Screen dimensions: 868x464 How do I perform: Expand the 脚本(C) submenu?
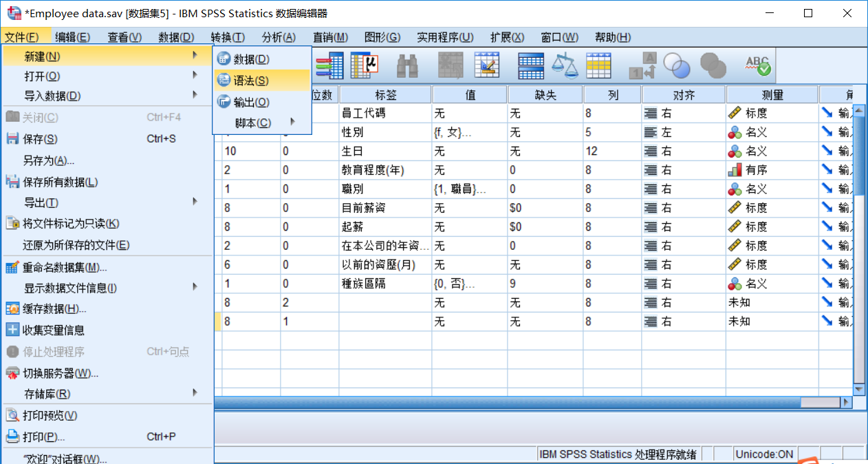tap(261, 123)
